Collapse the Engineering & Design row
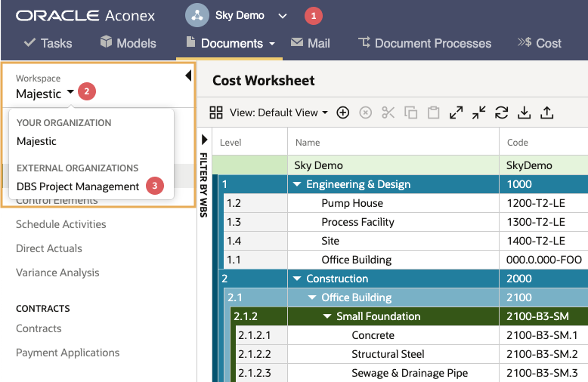588x382 pixels. point(297,184)
